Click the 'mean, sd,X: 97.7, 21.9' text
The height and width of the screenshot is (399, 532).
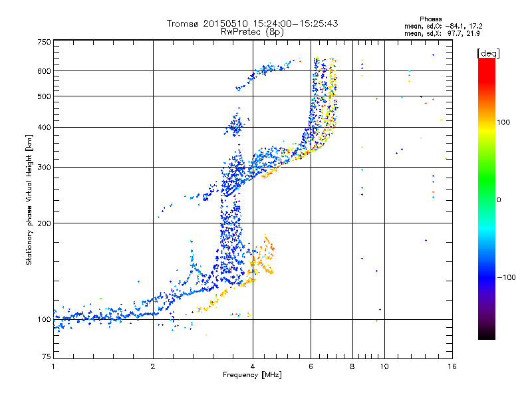[x=442, y=33]
